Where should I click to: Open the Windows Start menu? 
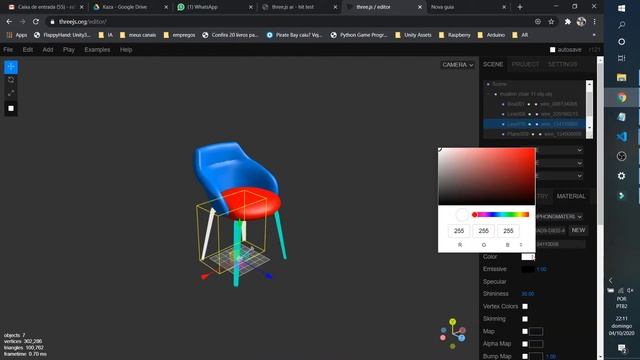click(x=621, y=8)
